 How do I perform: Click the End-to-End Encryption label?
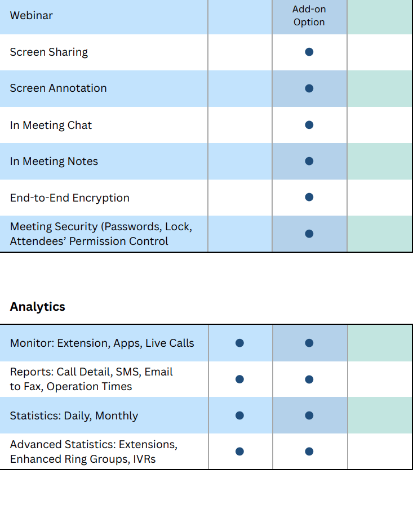point(70,198)
